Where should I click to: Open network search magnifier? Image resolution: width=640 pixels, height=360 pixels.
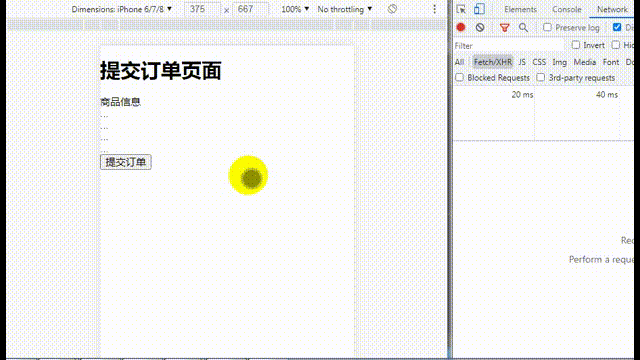pos(523,27)
